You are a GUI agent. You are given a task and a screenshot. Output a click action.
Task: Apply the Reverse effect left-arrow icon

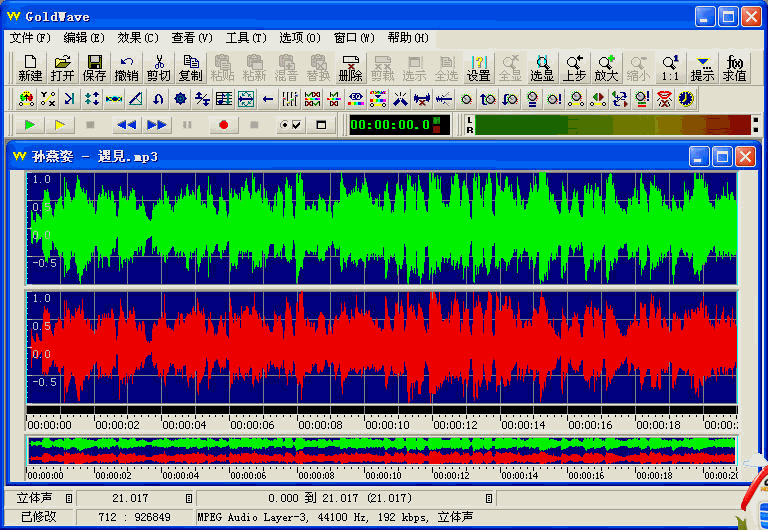click(268, 99)
